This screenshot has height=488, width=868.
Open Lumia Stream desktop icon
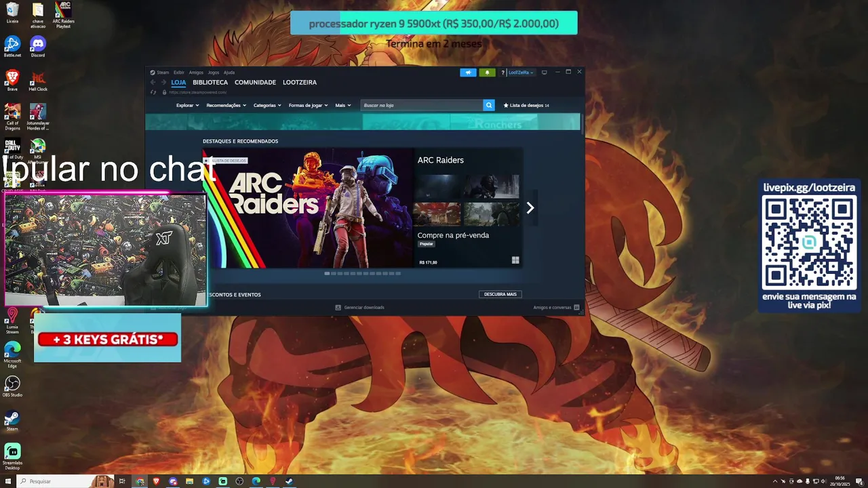pos(12,321)
